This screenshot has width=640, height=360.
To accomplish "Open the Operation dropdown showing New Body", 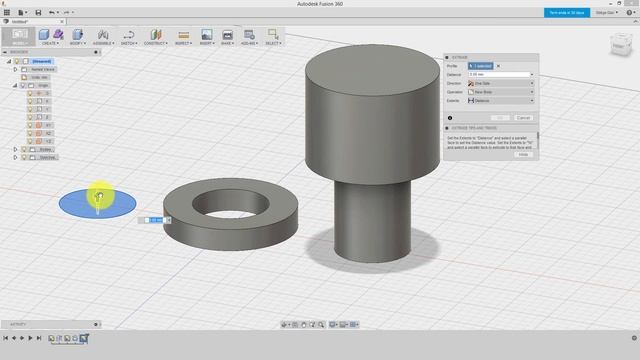I will pyautogui.click(x=501, y=92).
